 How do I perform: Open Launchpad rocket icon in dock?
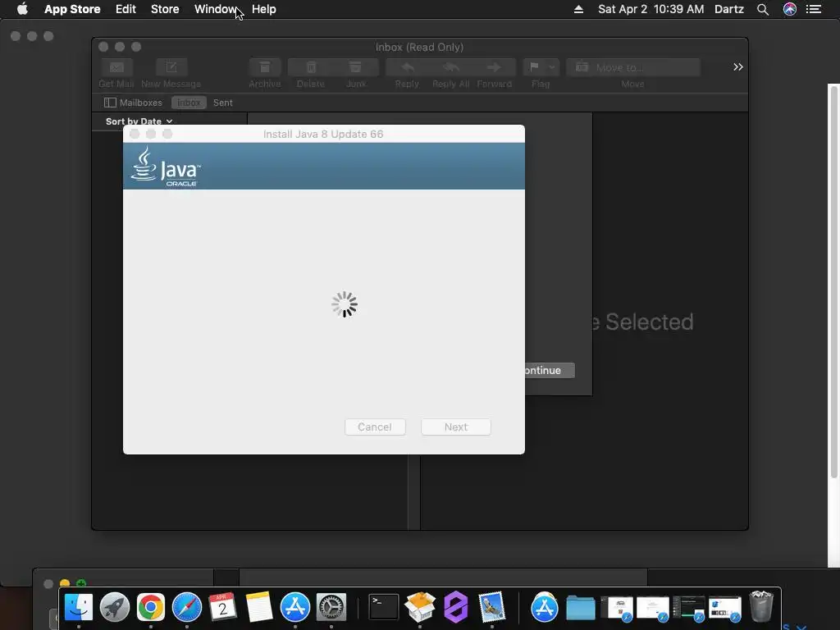click(x=115, y=608)
